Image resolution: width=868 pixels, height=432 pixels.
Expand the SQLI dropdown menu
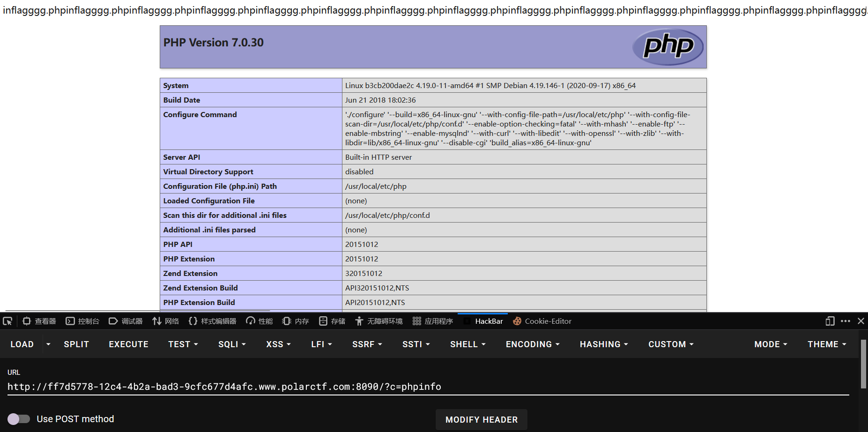[x=232, y=344]
